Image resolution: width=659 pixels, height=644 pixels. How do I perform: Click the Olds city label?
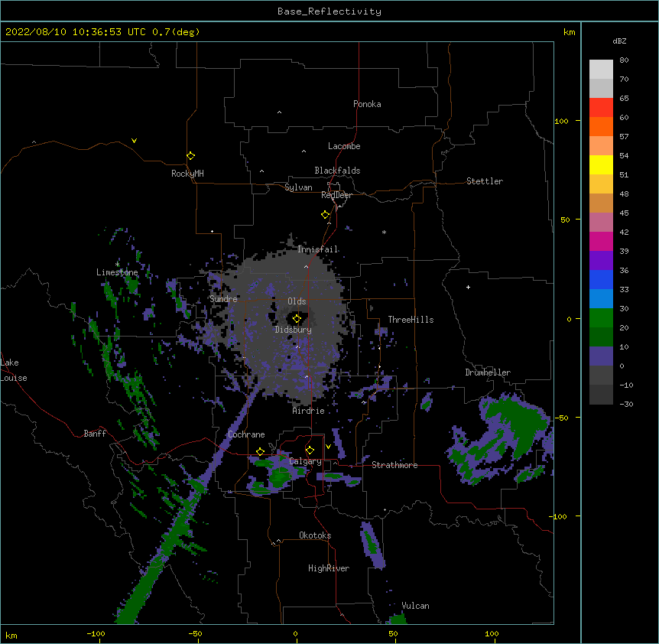point(297,301)
